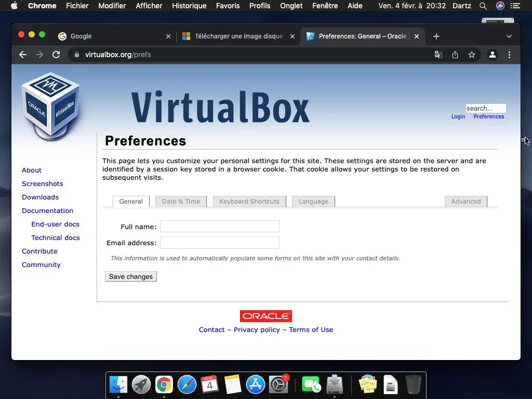Viewport: 532px width, 399px height.
Task: Switch to the Google tab
Action: click(x=114, y=36)
